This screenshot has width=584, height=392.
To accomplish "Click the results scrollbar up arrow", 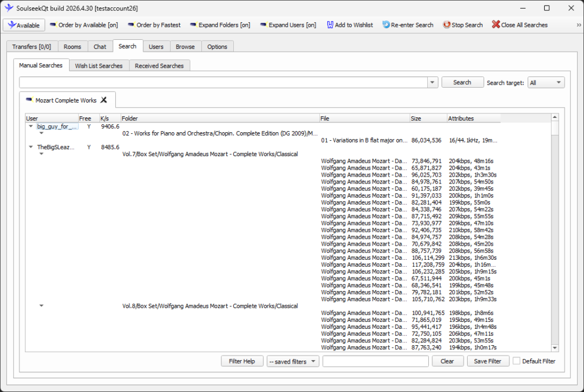I will pos(555,117).
